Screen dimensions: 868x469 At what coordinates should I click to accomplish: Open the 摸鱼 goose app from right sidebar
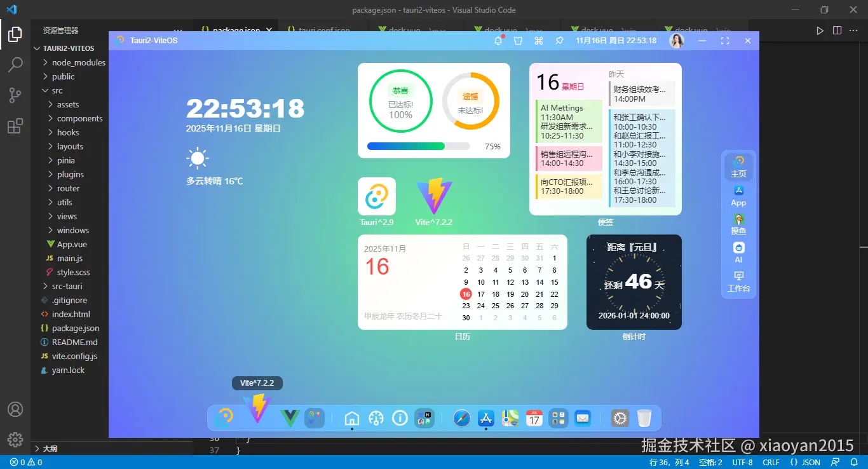point(738,224)
